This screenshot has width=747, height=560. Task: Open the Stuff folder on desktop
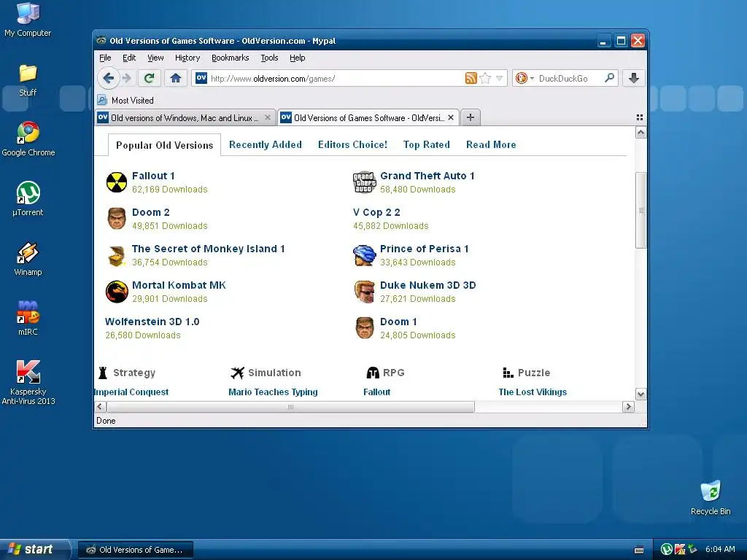coord(28,80)
